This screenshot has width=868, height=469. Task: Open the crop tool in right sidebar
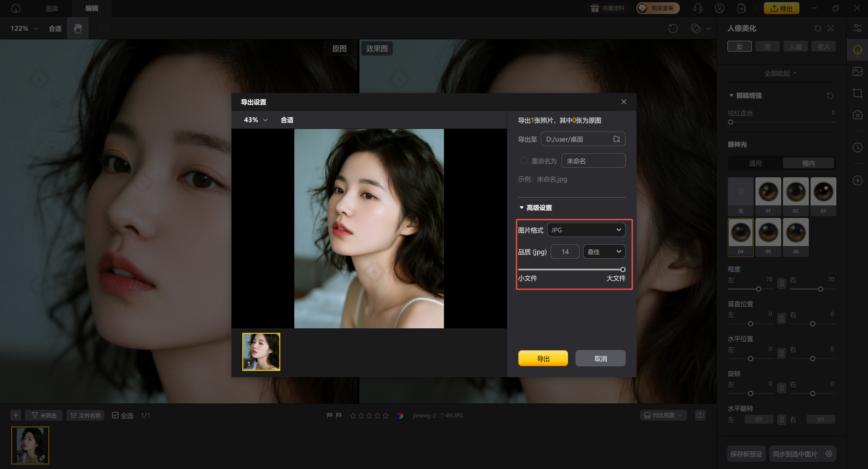[857, 94]
